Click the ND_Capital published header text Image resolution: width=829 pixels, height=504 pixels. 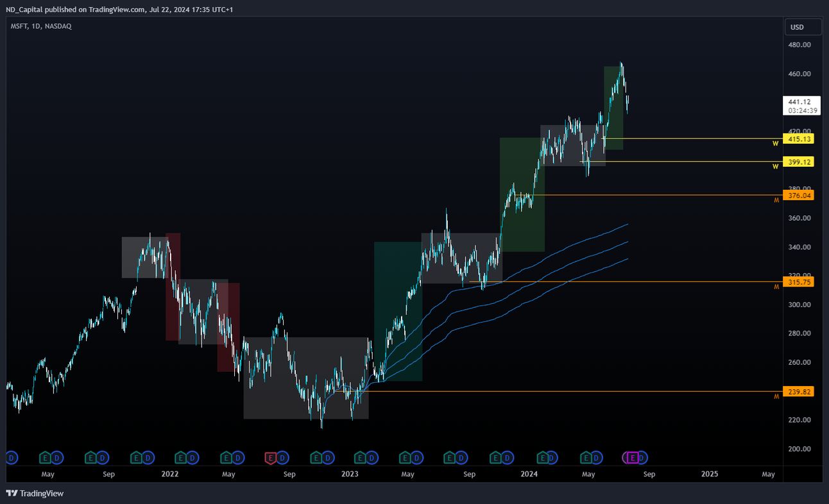[x=119, y=10]
